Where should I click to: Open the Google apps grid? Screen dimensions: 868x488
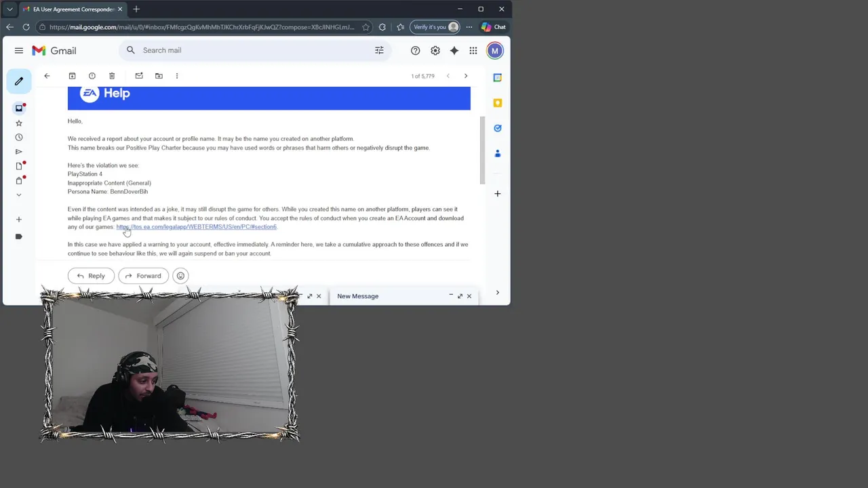473,51
